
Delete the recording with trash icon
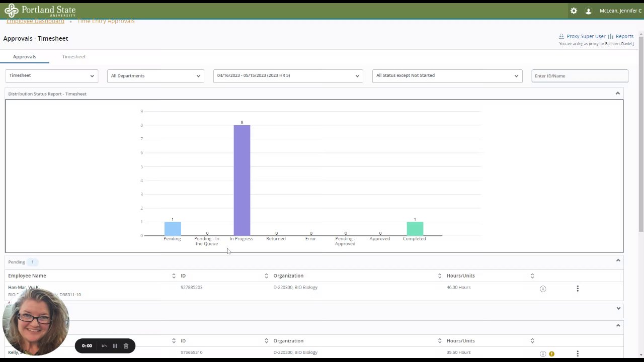tap(126, 346)
